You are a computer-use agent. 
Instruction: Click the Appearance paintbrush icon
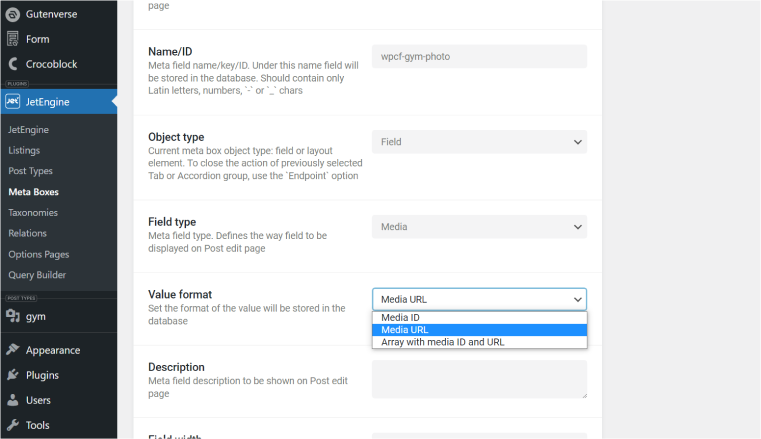(x=13, y=350)
